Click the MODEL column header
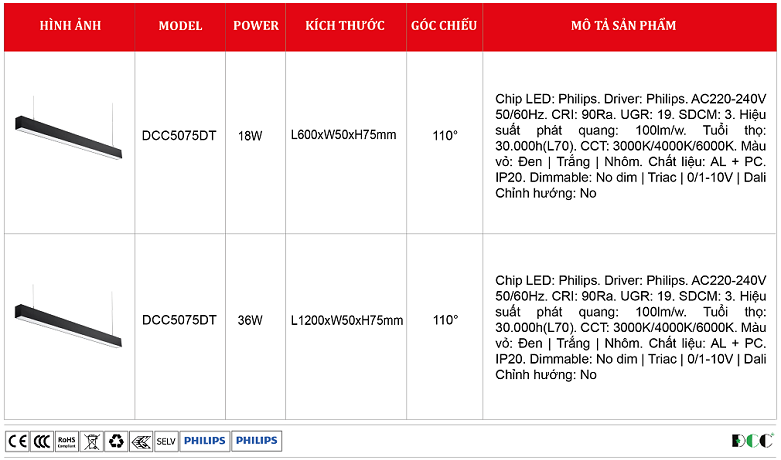The image size is (781, 460). coord(180,25)
